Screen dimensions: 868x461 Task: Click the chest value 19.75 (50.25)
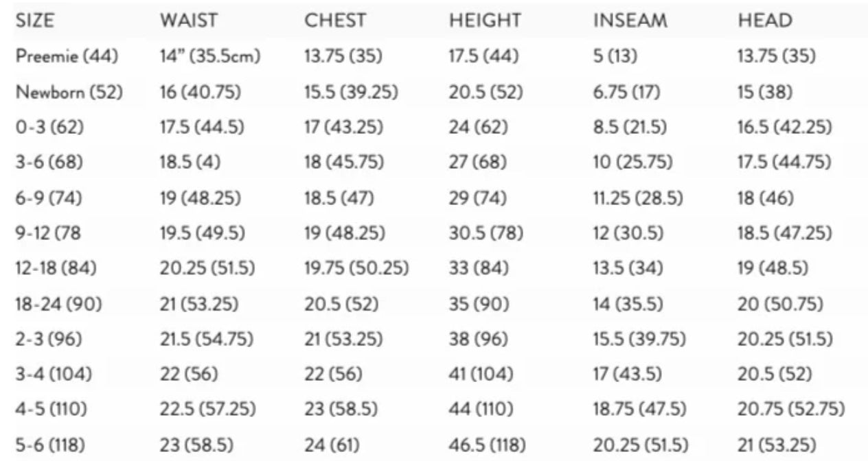[x=356, y=268]
